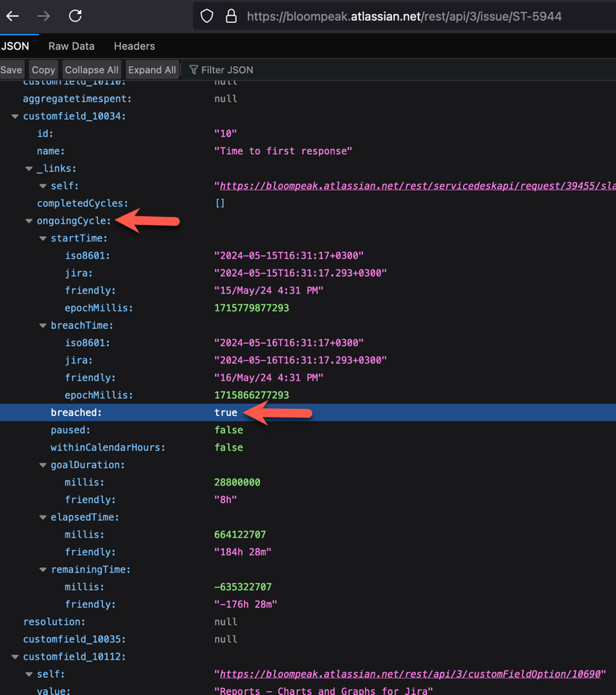Select the JSON tab
The image size is (616, 695).
(x=15, y=46)
